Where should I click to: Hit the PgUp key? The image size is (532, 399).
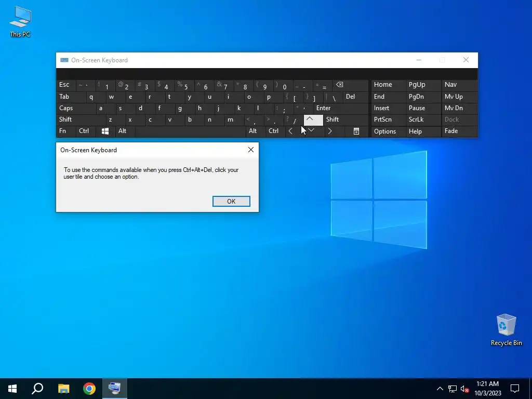click(x=423, y=85)
